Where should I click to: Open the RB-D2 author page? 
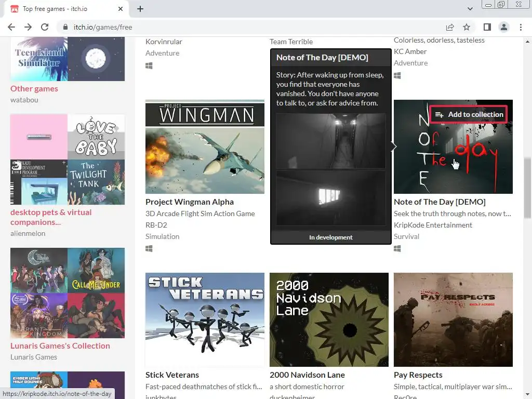pos(156,225)
